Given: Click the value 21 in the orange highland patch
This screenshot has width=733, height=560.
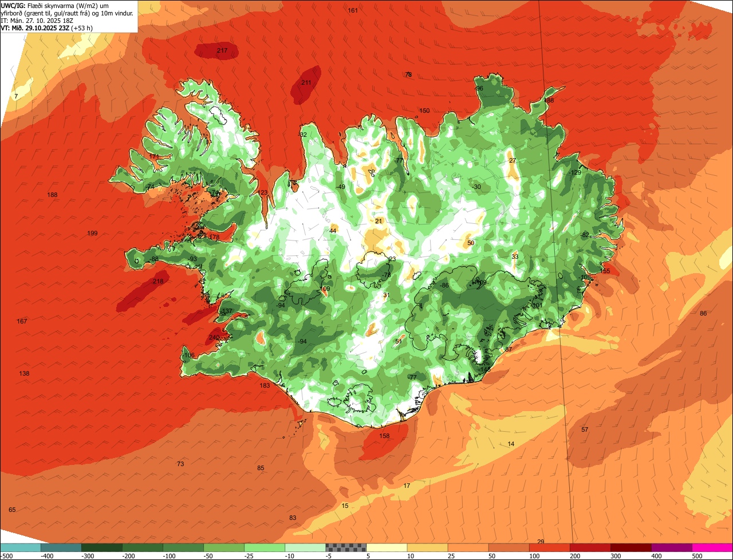Looking at the screenshot, I should (379, 220).
